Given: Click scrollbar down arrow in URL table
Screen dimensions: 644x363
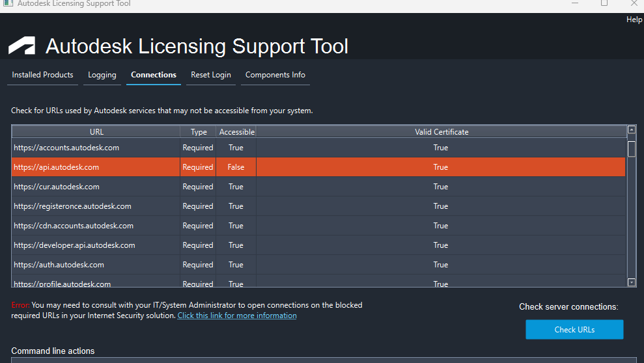Looking at the screenshot, I should [632, 282].
